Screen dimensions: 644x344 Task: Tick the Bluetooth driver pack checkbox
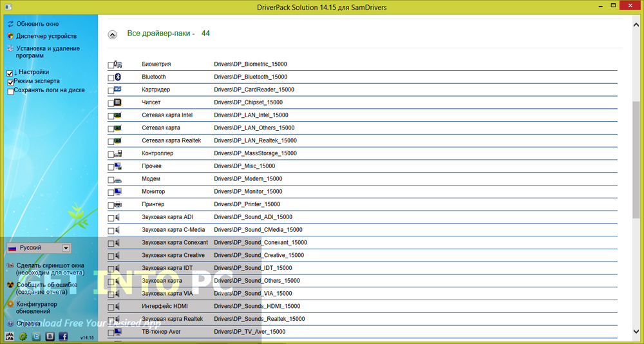coord(111,78)
